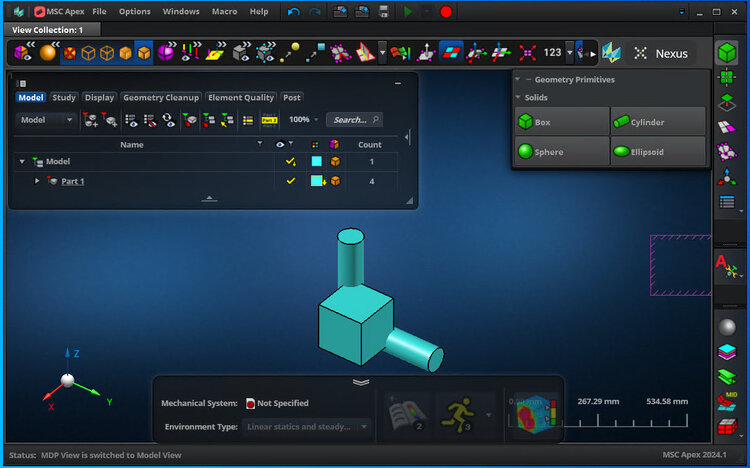Collapse the Model tree node

[x=22, y=161]
